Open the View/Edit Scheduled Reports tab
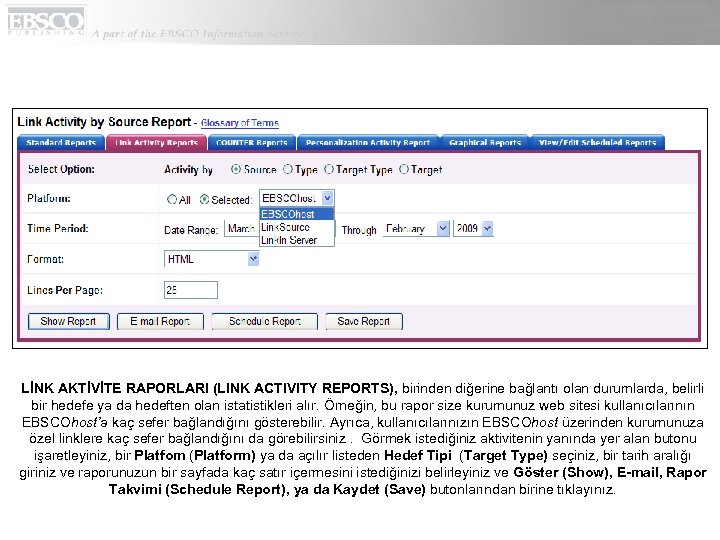This screenshot has height=540, width=720. click(597, 143)
